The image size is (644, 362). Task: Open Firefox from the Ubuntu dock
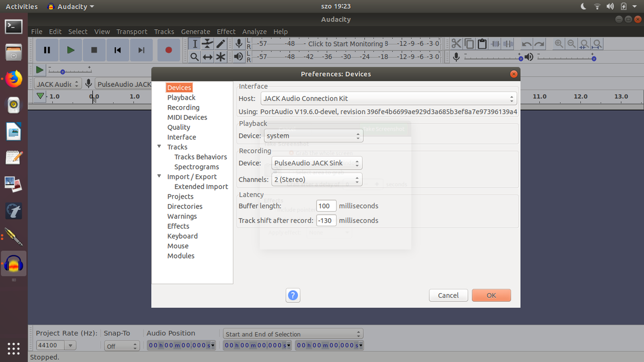tap(14, 78)
